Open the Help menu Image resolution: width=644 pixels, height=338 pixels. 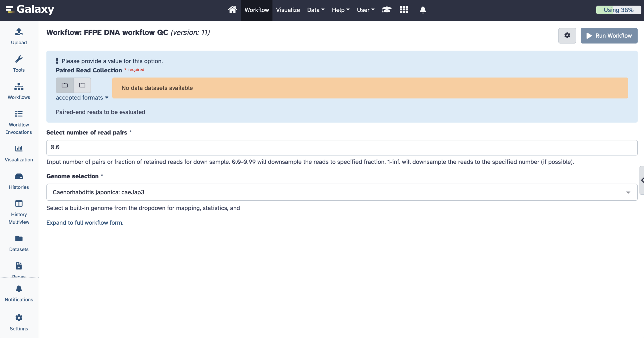pyautogui.click(x=340, y=10)
